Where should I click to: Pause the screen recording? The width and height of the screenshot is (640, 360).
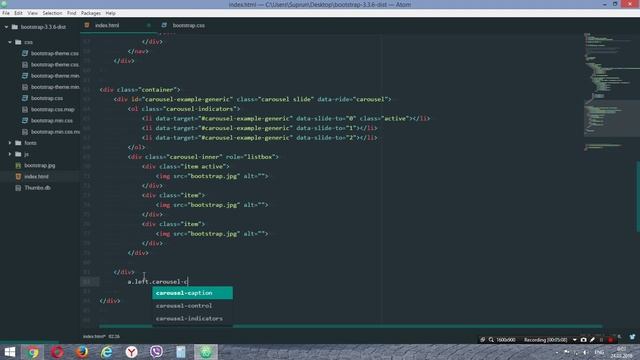coord(601,340)
